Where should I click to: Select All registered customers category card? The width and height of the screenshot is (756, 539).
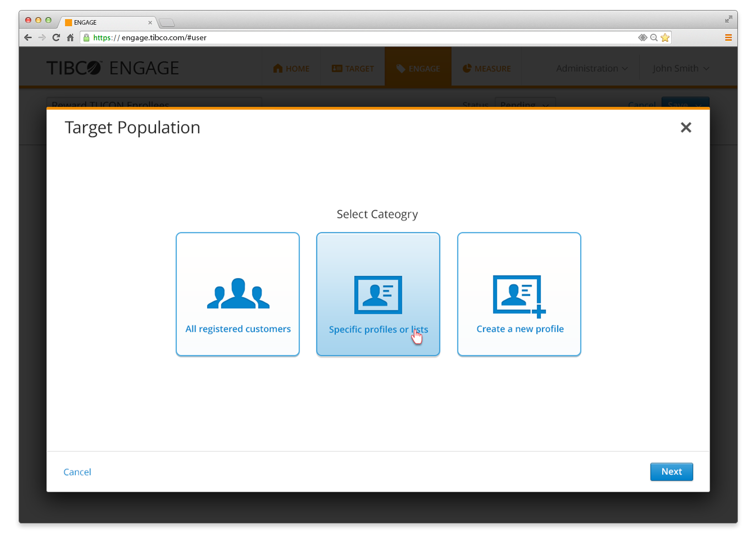point(238,294)
